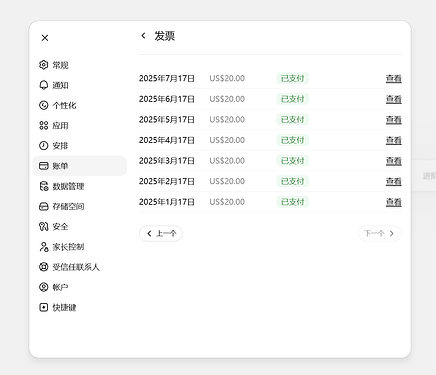Click the 已支付 badge in the 2025年7月17日 row
This screenshot has width=436, height=375.
(293, 78)
